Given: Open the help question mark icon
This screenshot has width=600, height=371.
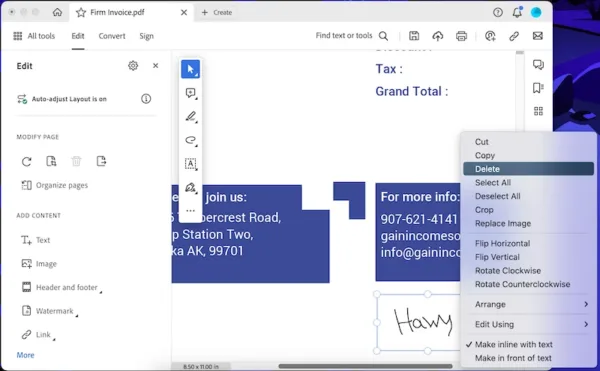Looking at the screenshot, I should 498,13.
